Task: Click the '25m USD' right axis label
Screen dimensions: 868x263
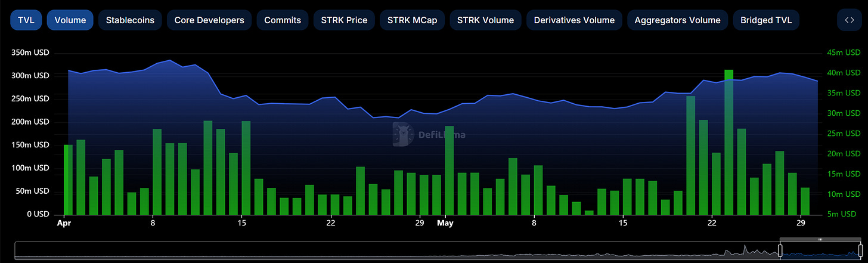Action: pos(844,134)
